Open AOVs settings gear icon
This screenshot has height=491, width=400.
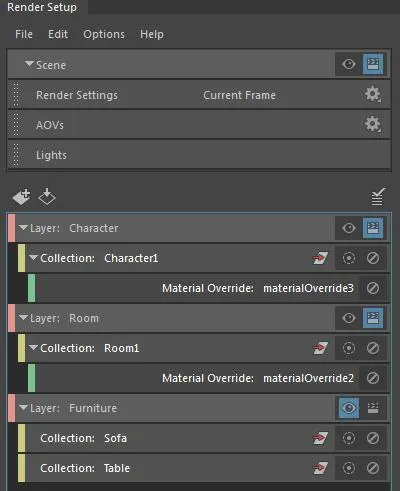[x=373, y=125]
